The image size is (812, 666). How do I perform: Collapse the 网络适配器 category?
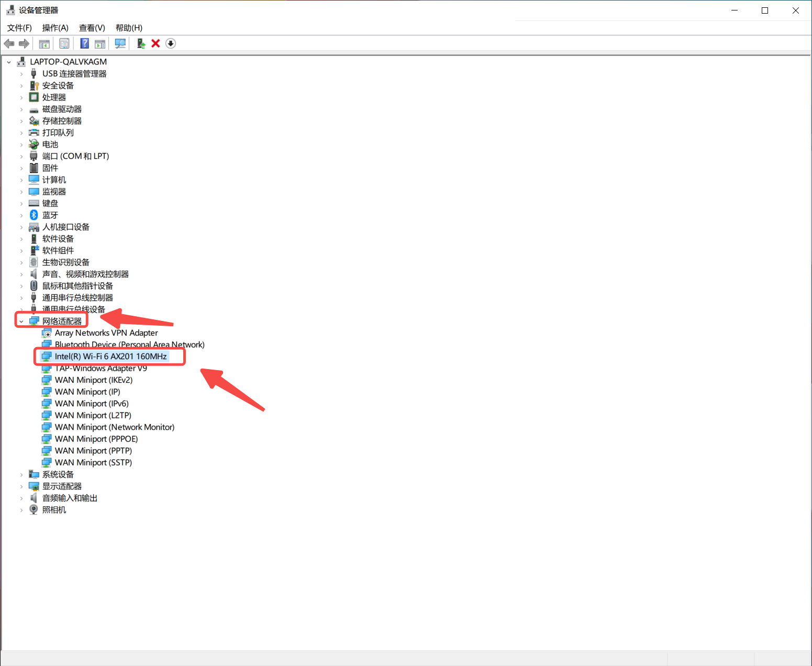coord(21,321)
